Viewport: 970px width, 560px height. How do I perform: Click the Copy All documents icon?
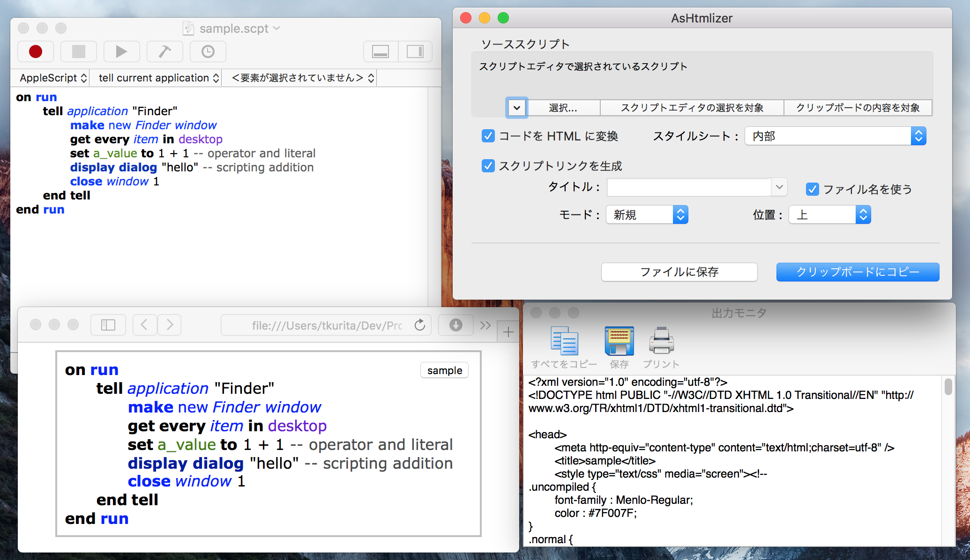564,341
